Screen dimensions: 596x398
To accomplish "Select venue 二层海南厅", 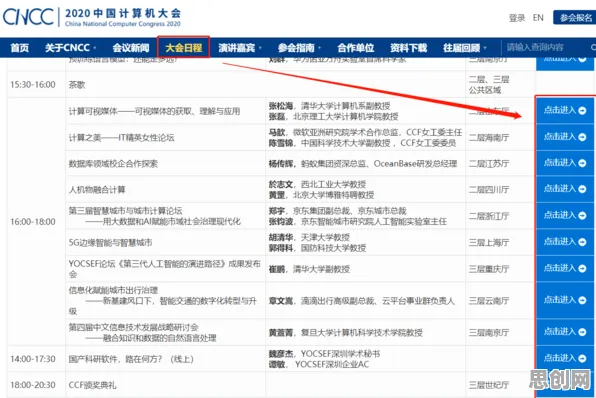I will (489, 138).
